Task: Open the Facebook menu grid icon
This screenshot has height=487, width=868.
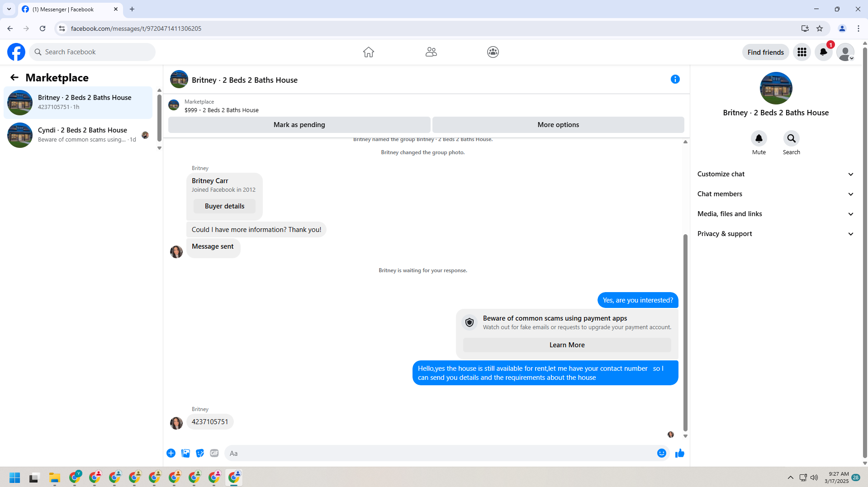Action: 802,52
